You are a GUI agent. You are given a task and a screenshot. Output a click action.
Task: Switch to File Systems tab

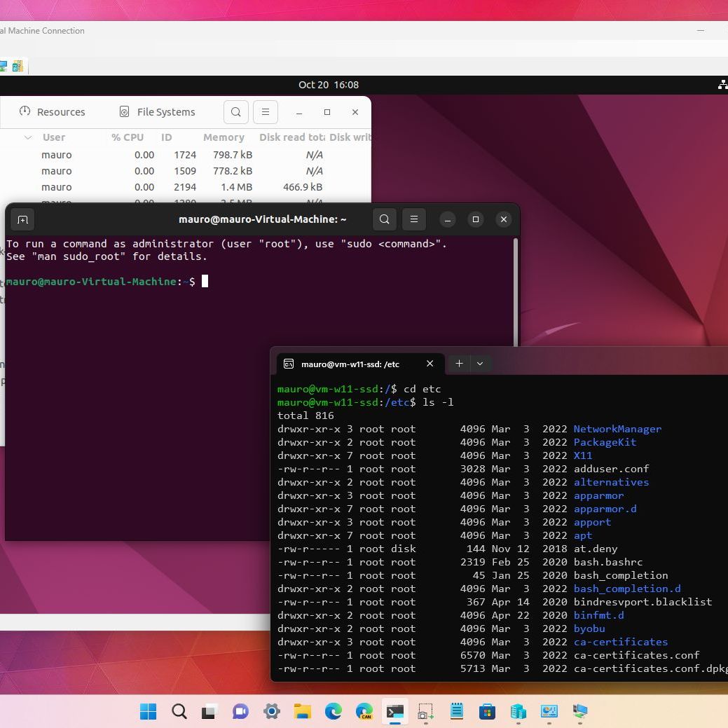tap(157, 112)
